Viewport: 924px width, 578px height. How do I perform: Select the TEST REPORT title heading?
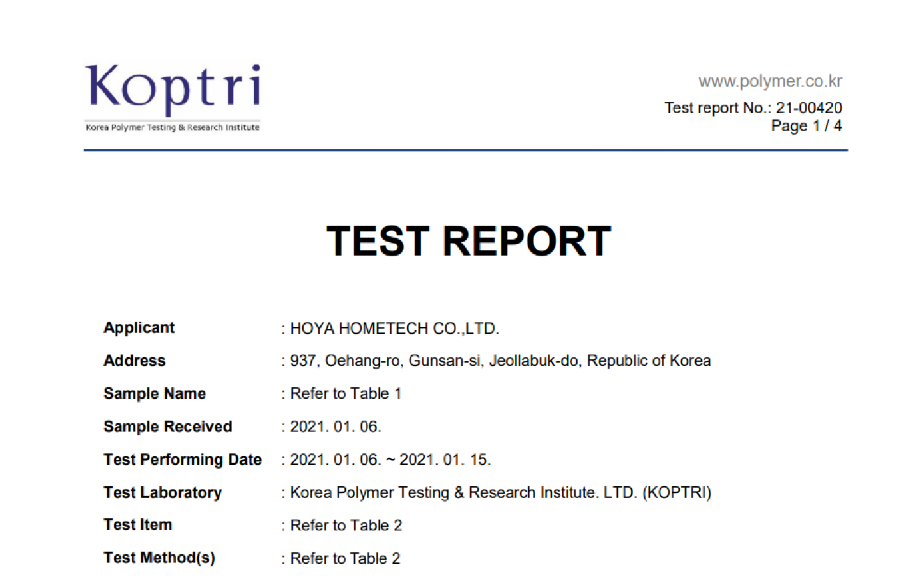(x=468, y=241)
